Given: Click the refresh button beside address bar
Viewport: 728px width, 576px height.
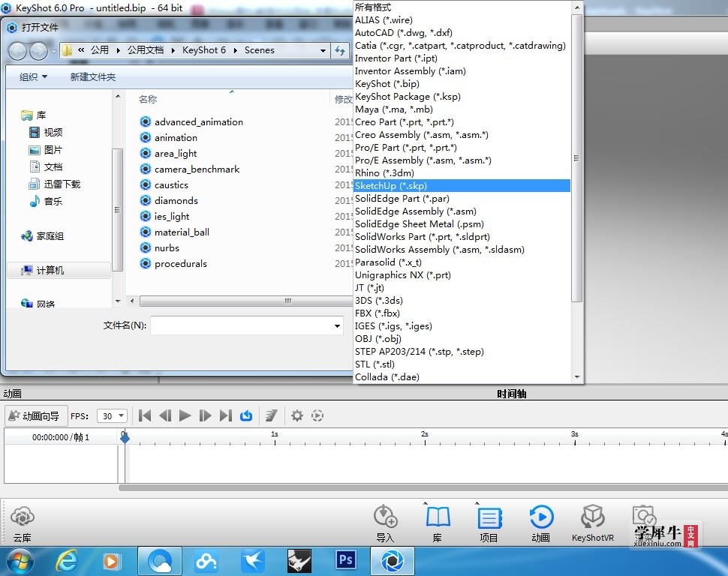Looking at the screenshot, I should click(340, 50).
